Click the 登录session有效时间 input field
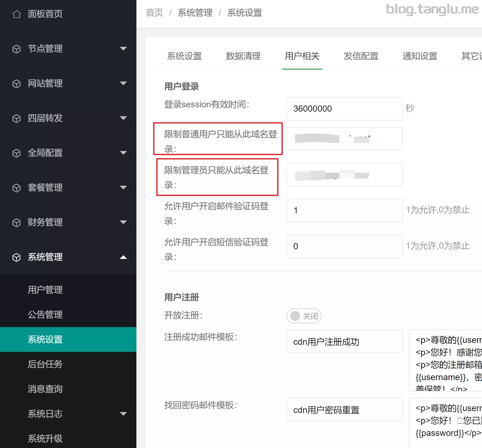 tap(344, 109)
